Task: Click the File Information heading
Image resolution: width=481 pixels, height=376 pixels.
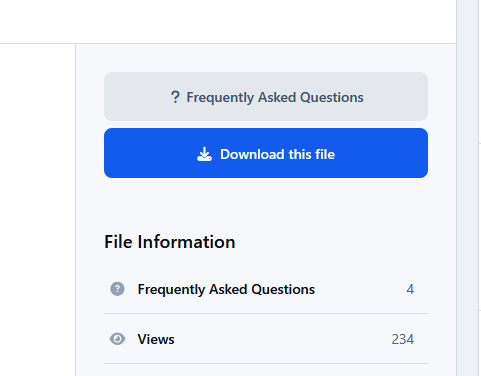Action: [170, 242]
